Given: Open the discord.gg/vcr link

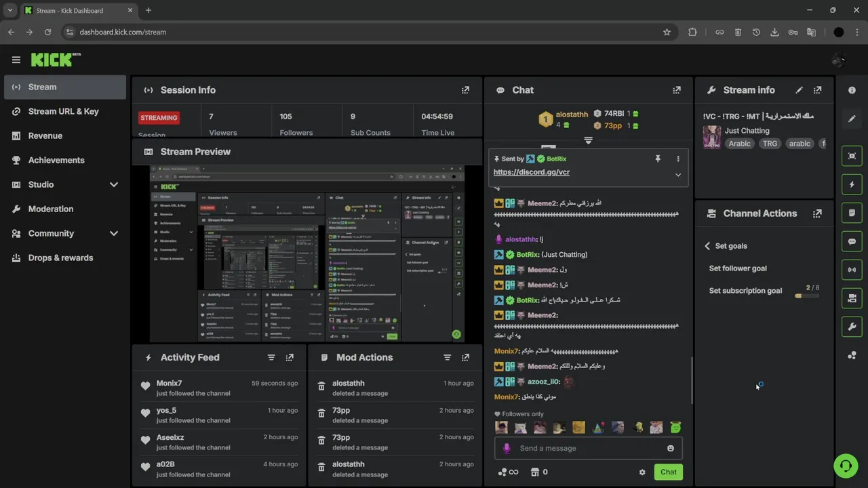Looking at the screenshot, I should (532, 172).
